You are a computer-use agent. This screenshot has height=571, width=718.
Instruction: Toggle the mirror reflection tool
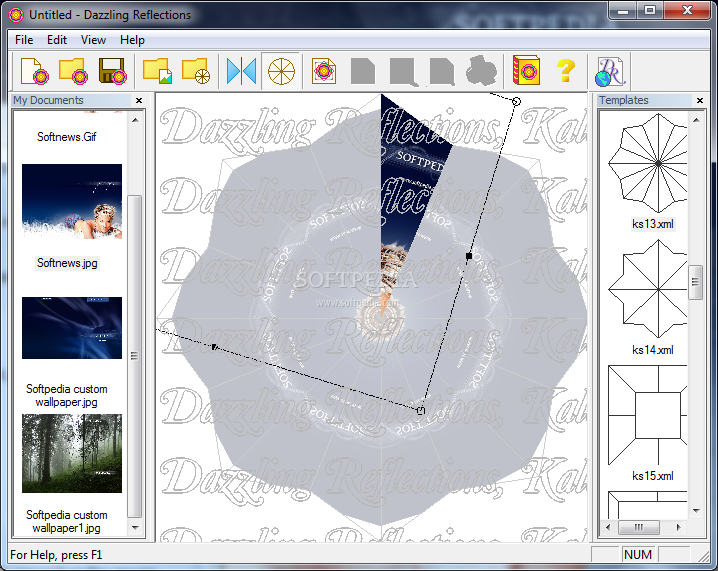tap(241, 71)
